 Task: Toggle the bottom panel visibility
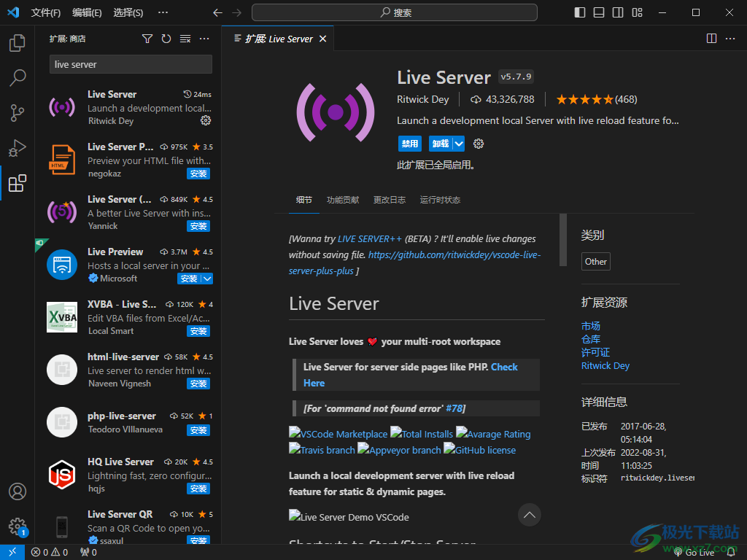pyautogui.click(x=599, y=12)
